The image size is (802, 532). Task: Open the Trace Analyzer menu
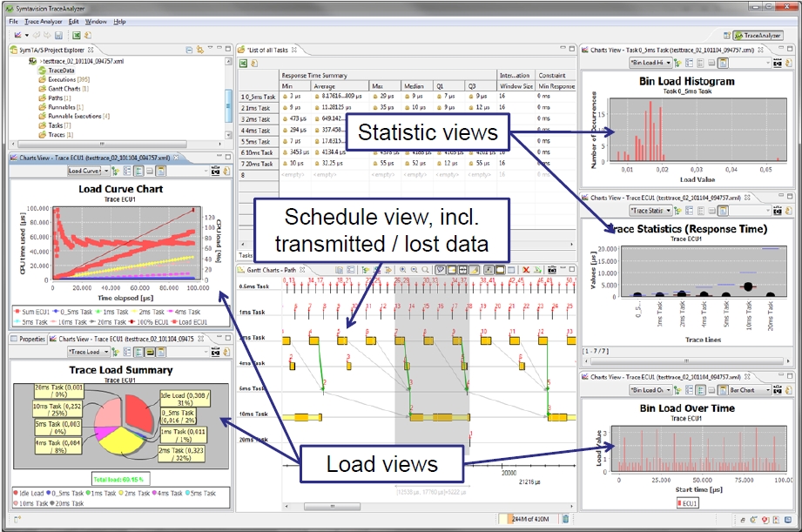tap(44, 22)
